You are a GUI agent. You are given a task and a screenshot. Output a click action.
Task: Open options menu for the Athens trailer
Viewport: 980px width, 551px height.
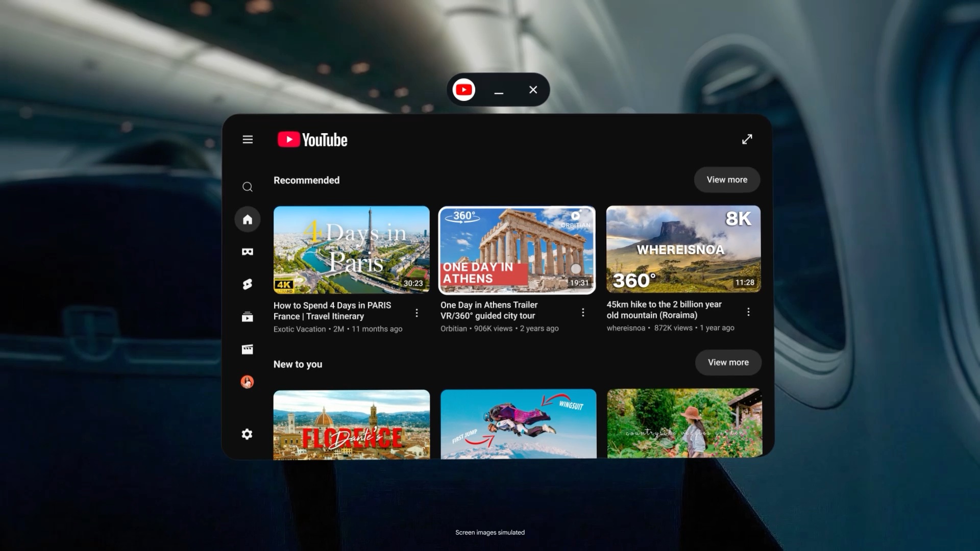tap(583, 313)
